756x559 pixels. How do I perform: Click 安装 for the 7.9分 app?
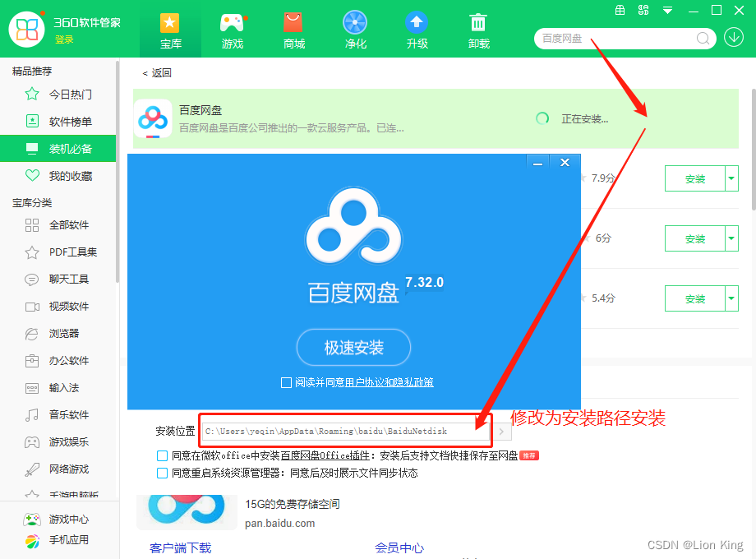(x=694, y=179)
